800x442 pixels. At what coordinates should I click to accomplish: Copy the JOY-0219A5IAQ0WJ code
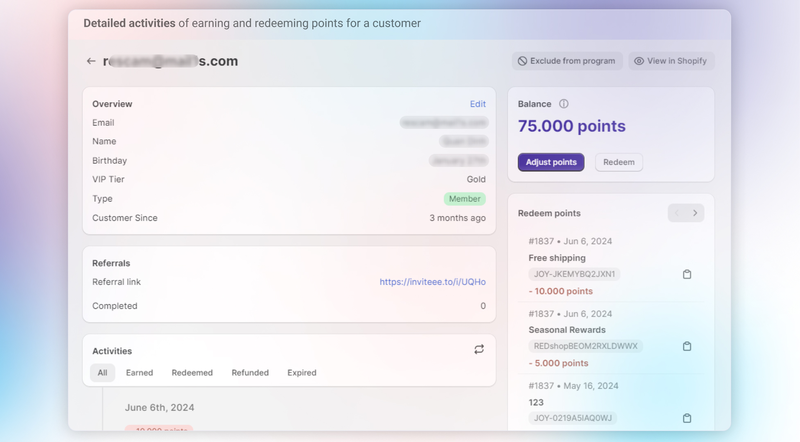pos(687,418)
